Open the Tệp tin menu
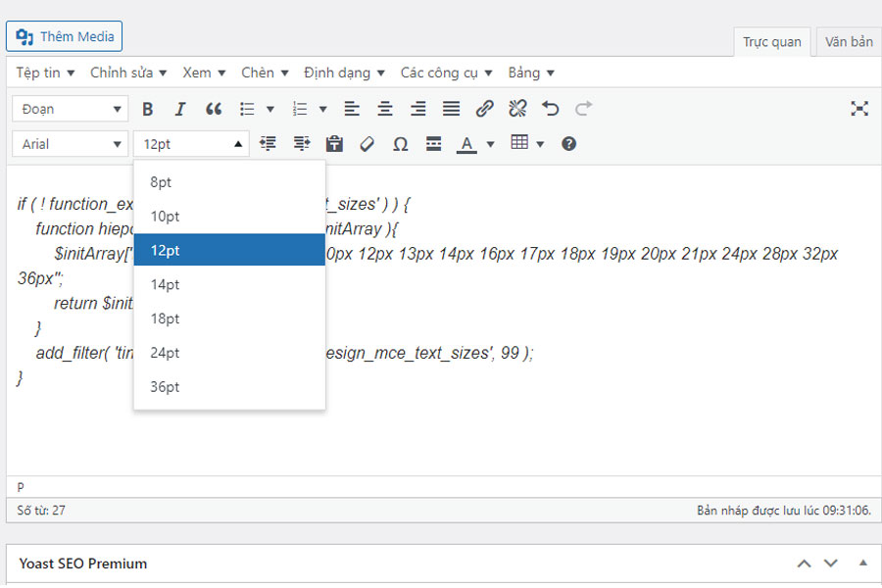The width and height of the screenshot is (882, 588). [45, 73]
